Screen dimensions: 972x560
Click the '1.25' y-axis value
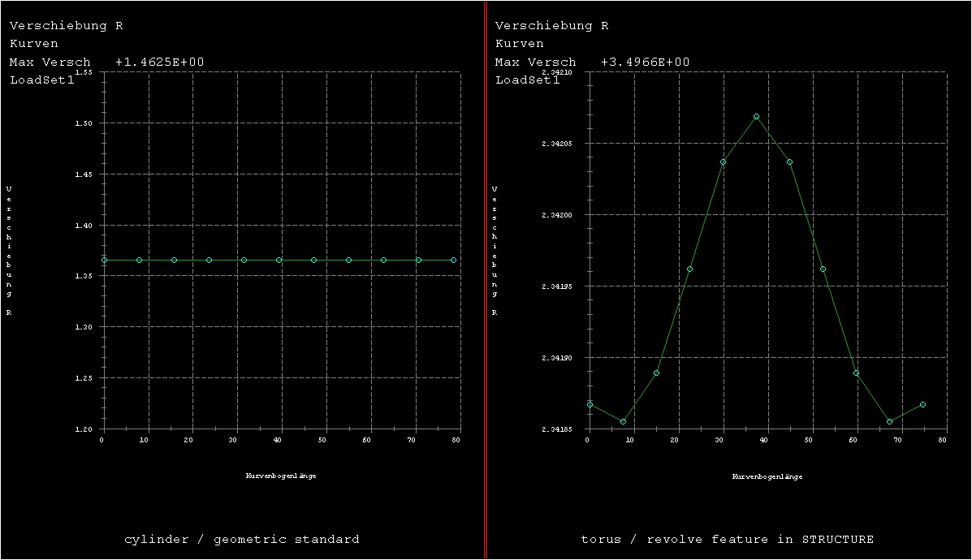(84, 378)
